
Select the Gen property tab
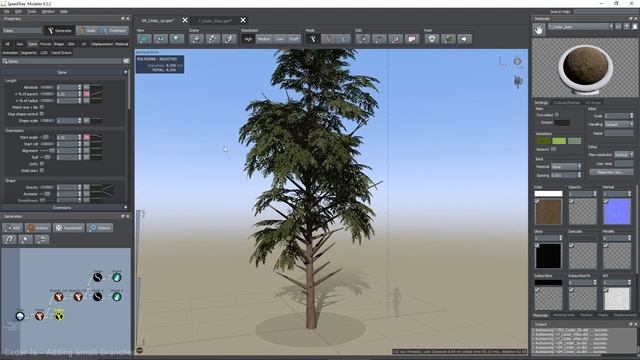20,44
